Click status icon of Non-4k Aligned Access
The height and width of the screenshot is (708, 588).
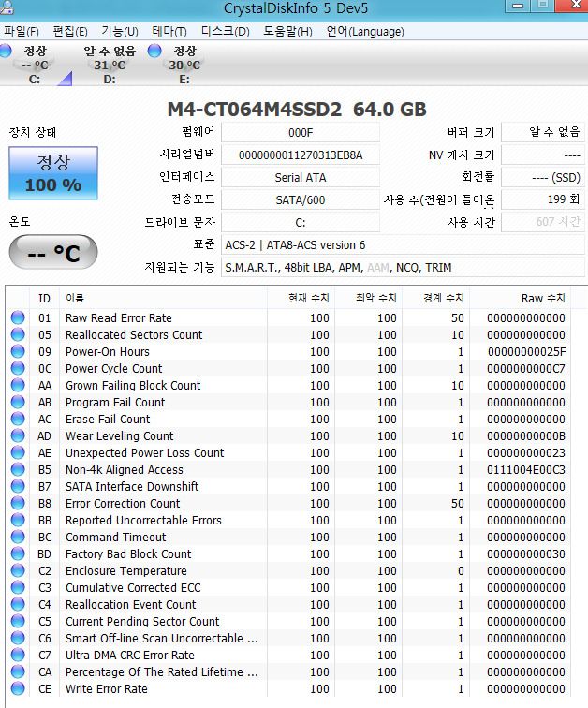click(x=18, y=469)
